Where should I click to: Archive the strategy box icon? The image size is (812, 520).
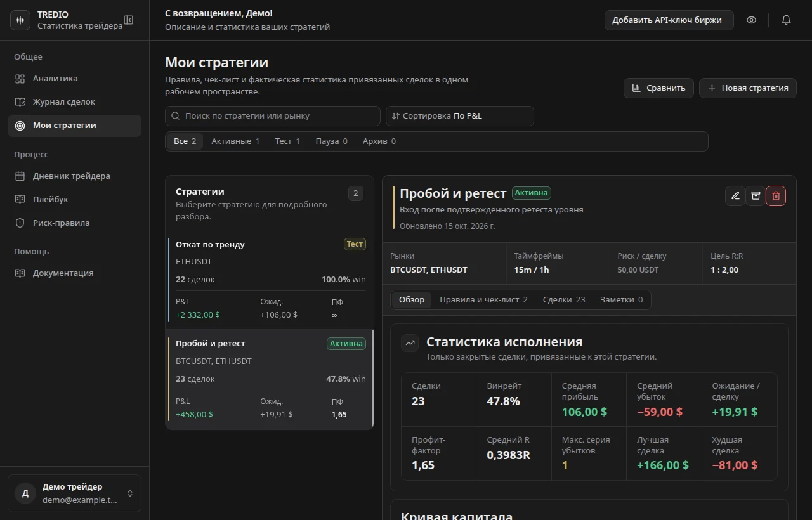coord(756,196)
